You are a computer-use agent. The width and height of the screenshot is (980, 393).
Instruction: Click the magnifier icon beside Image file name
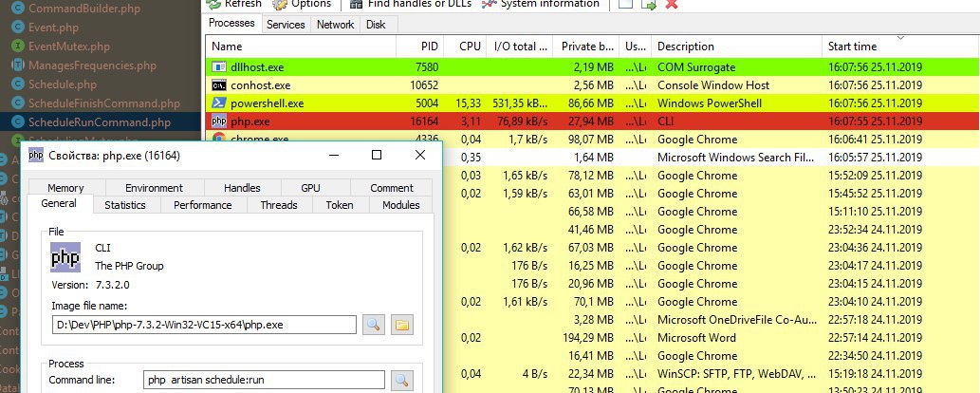pos(374,324)
